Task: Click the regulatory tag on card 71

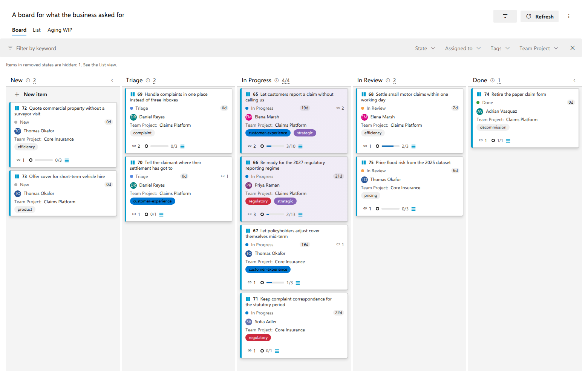Action: coord(258,338)
